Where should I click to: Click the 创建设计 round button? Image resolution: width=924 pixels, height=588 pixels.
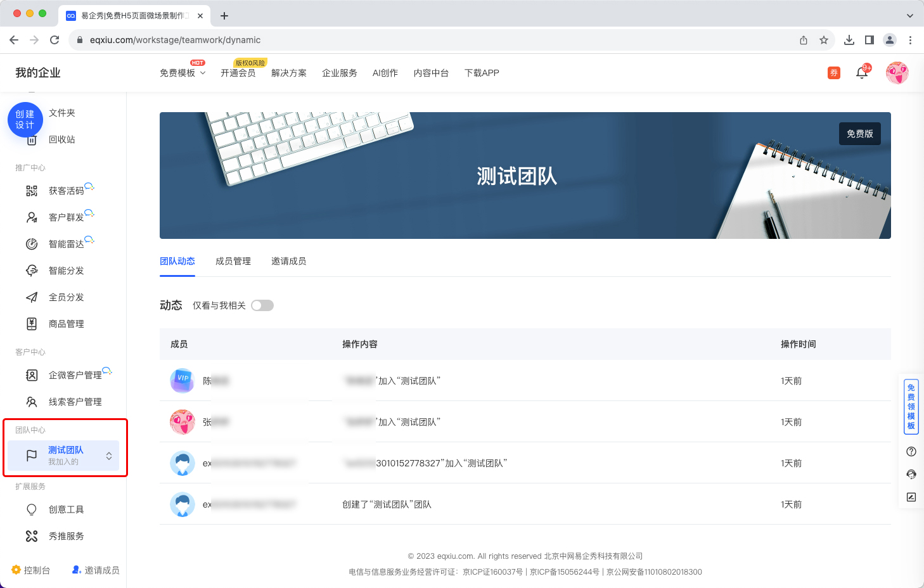coord(25,120)
